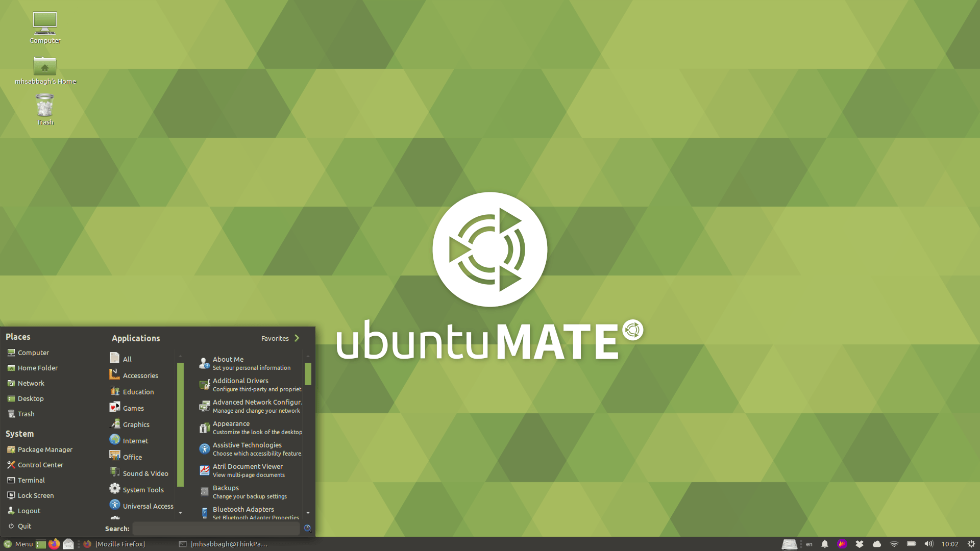980x551 pixels.
Task: Select the Sound & Video category
Action: pyautogui.click(x=145, y=473)
